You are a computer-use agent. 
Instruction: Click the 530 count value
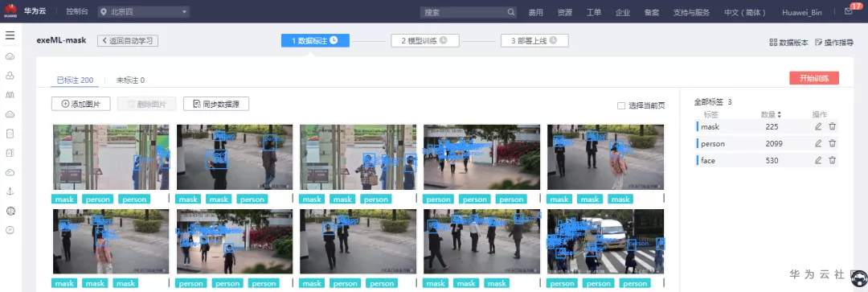point(772,160)
